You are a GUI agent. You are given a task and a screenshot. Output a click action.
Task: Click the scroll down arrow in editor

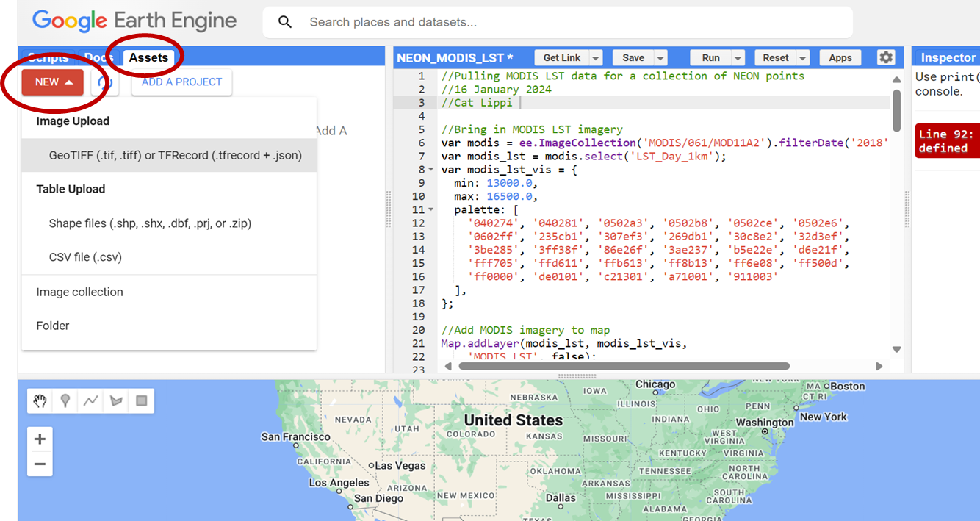coord(896,350)
